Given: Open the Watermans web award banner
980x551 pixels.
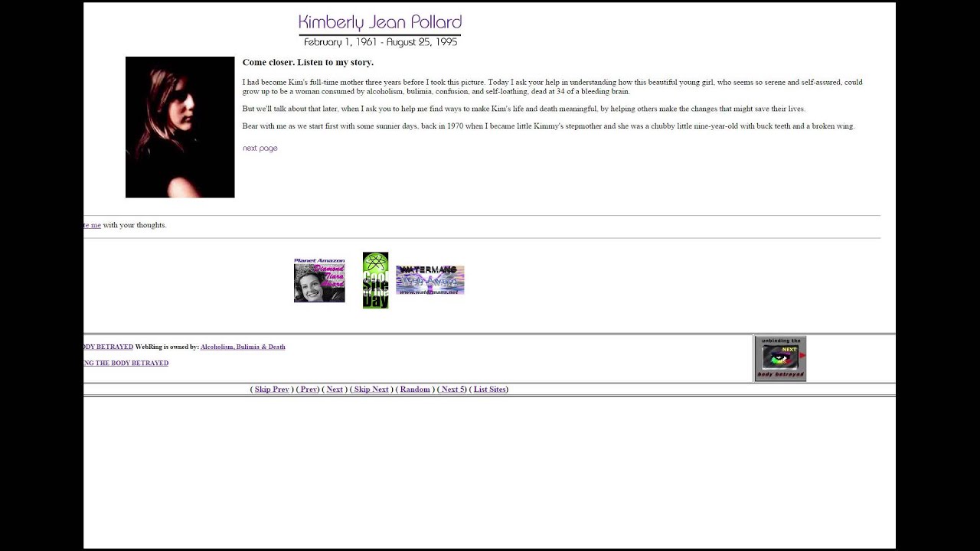Looking at the screenshot, I should pyautogui.click(x=430, y=280).
